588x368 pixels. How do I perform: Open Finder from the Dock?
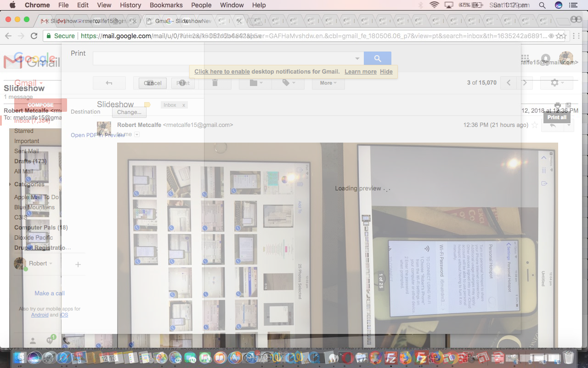coord(20,358)
